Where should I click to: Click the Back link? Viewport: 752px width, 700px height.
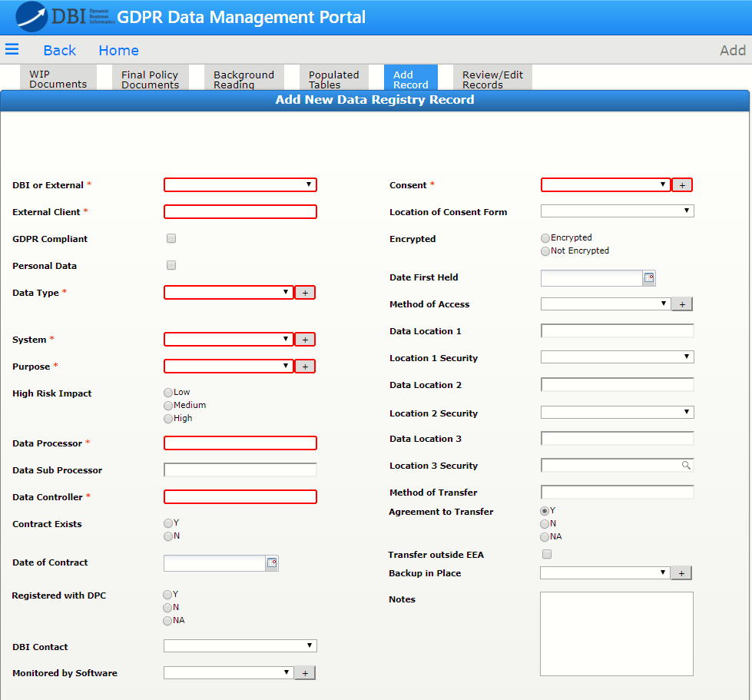59,51
